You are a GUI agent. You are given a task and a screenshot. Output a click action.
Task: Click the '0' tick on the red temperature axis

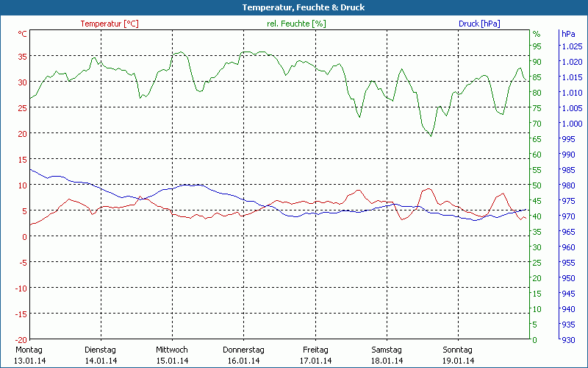25,236
